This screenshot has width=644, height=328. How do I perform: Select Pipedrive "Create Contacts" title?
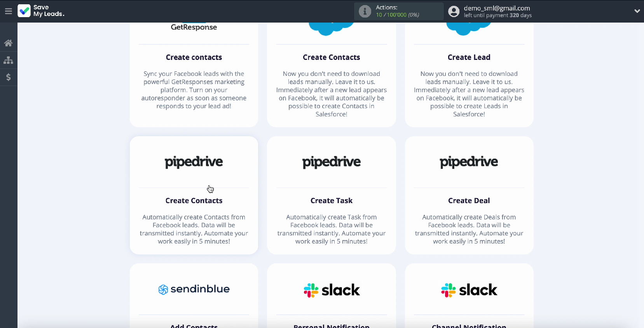click(x=194, y=201)
